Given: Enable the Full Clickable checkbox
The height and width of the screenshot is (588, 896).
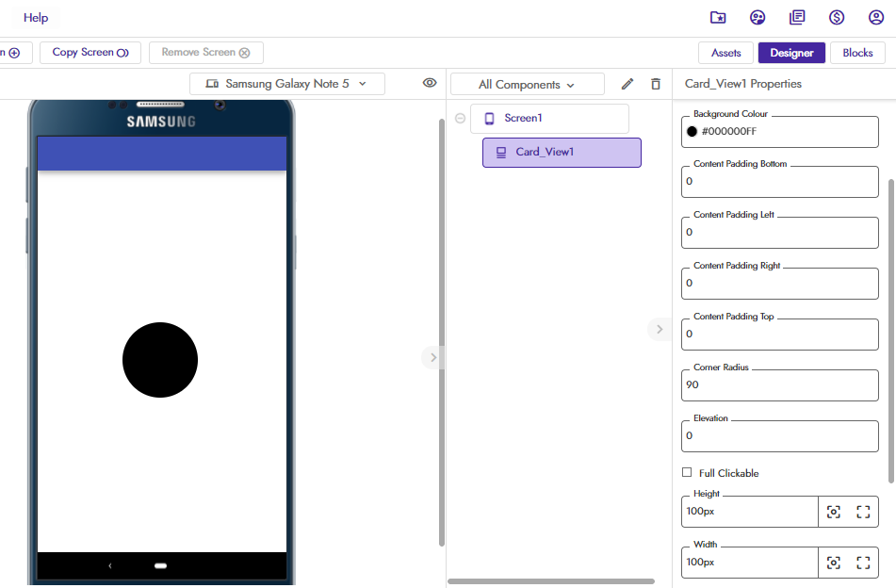Looking at the screenshot, I should pyautogui.click(x=687, y=473).
